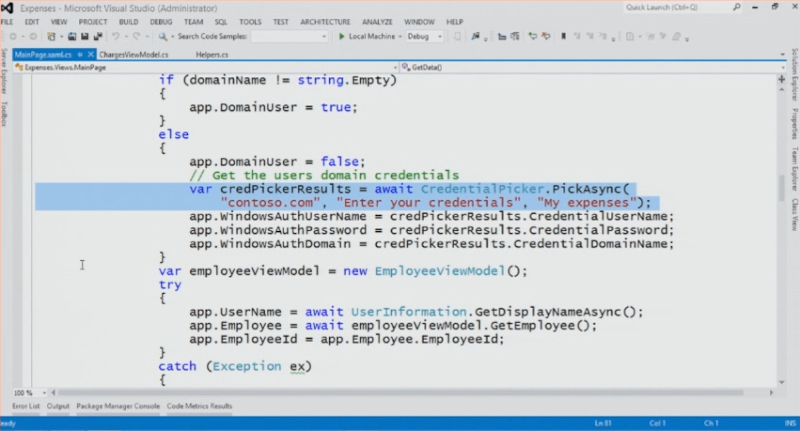Click the find-in-files icon left of indent icons
This screenshot has width=800, height=431.
click(476, 36)
